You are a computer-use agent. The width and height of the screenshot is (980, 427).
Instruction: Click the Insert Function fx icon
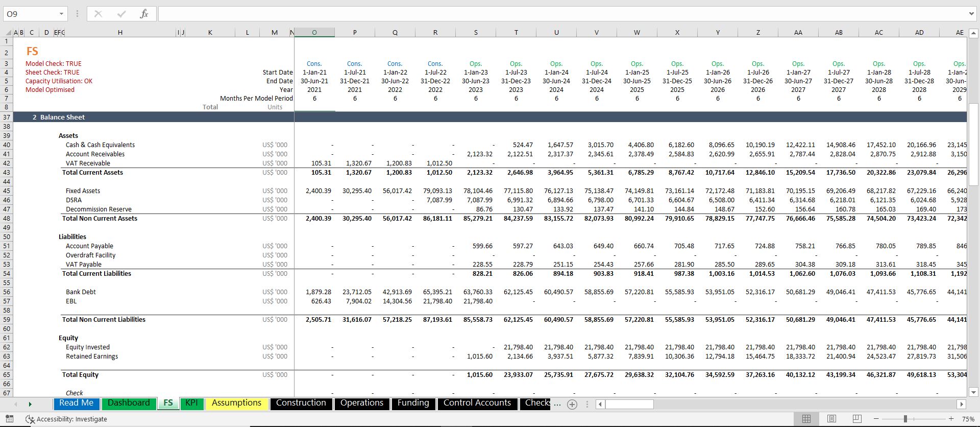click(144, 14)
